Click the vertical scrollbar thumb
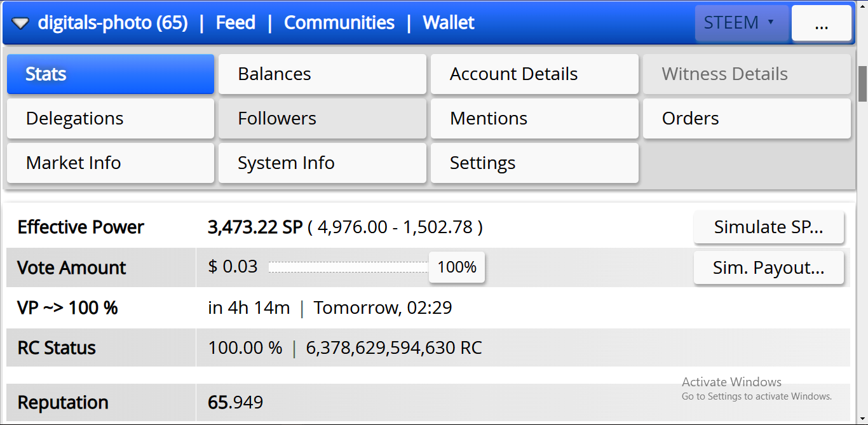The width and height of the screenshot is (868, 425). click(x=862, y=84)
